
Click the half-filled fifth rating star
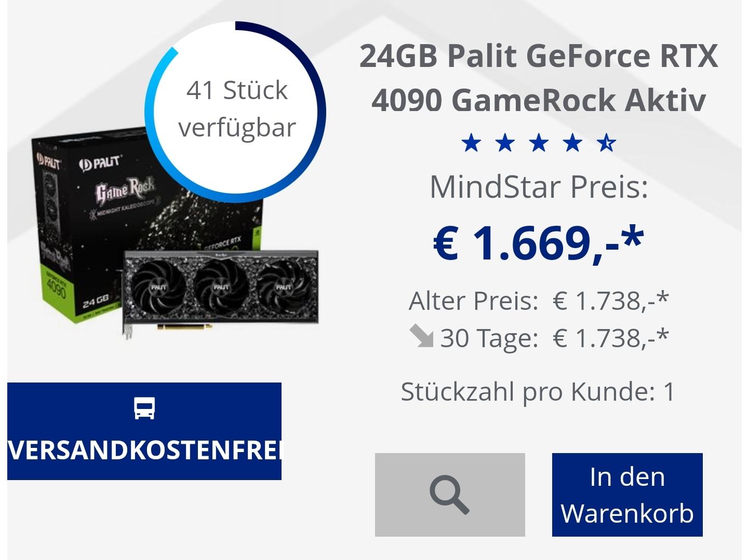click(606, 142)
